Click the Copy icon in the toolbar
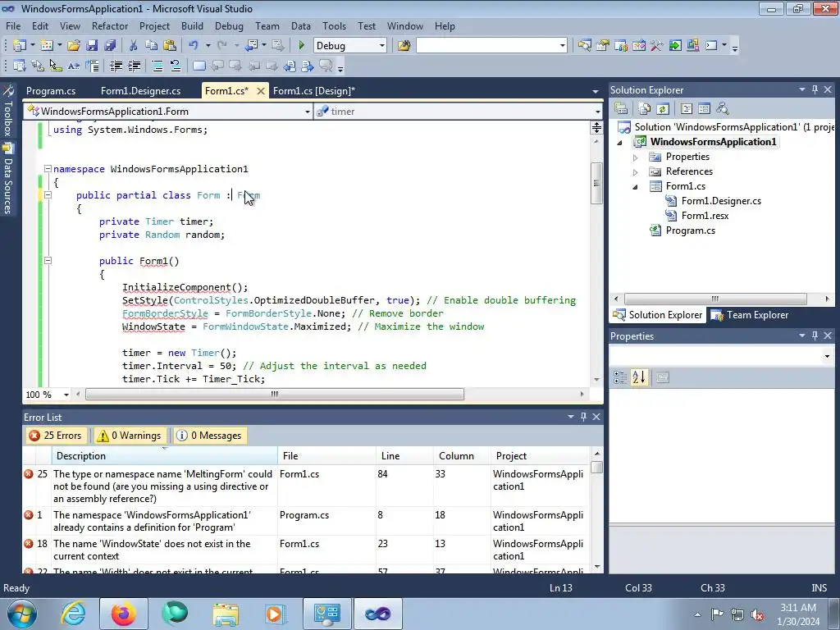840x630 pixels. coord(152,46)
